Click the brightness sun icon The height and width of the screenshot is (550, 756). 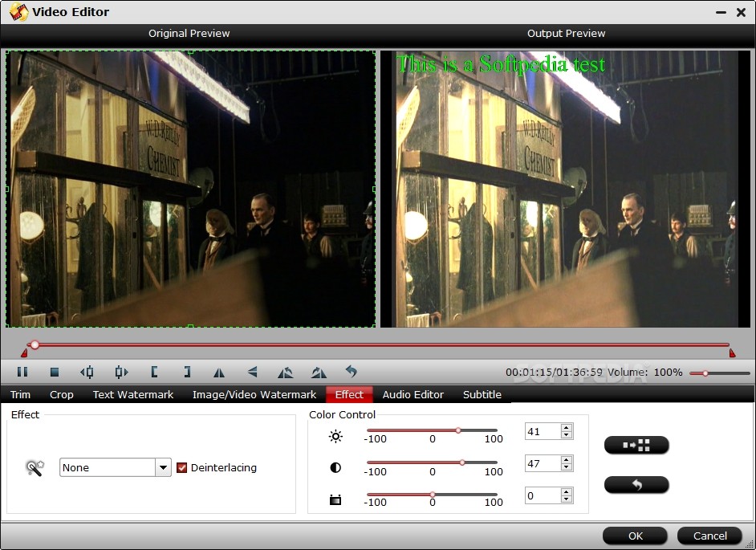(x=335, y=436)
